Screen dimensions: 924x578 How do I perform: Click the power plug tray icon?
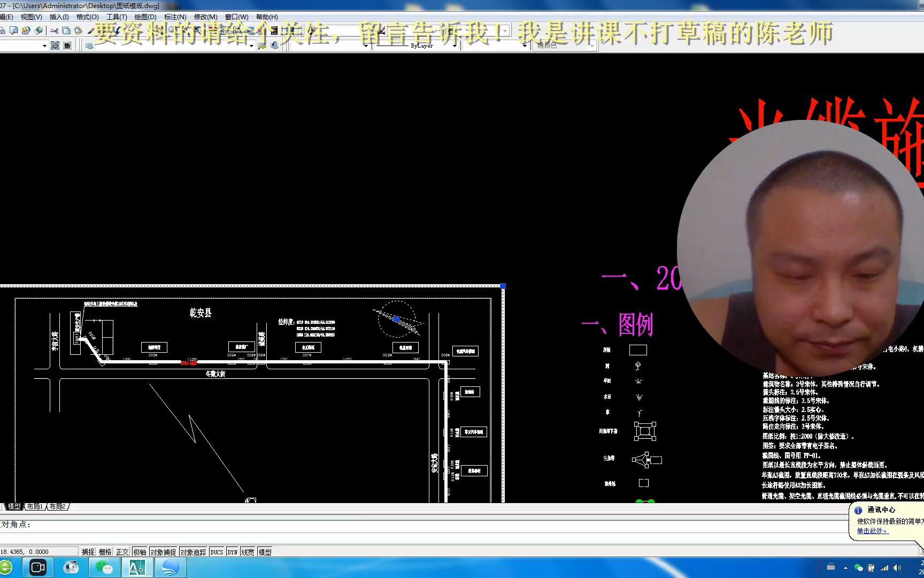pos(872,568)
